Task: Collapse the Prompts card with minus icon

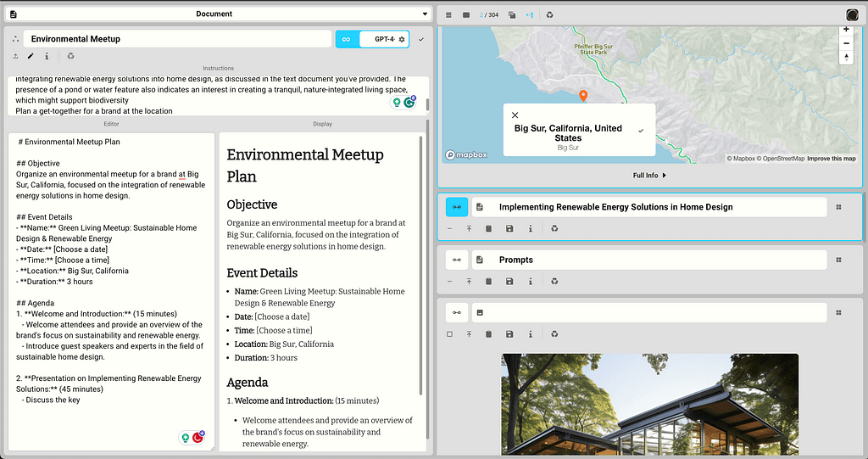Action: [x=449, y=281]
